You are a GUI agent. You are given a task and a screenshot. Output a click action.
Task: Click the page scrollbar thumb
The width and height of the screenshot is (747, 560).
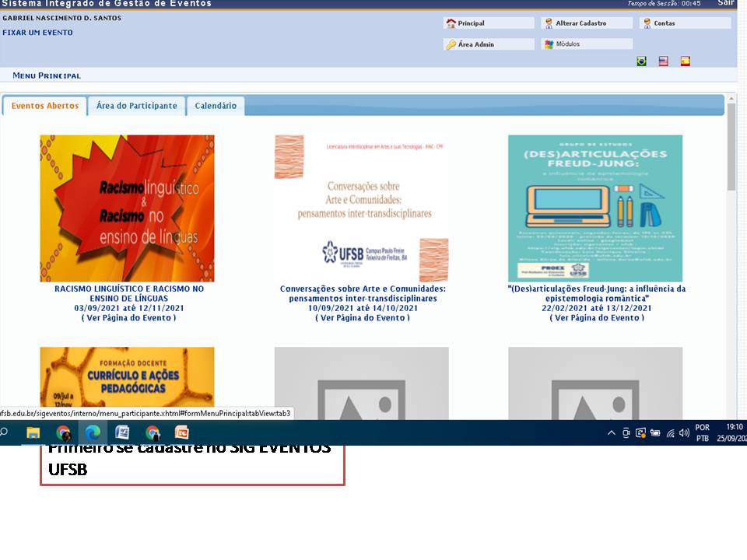pos(731,146)
